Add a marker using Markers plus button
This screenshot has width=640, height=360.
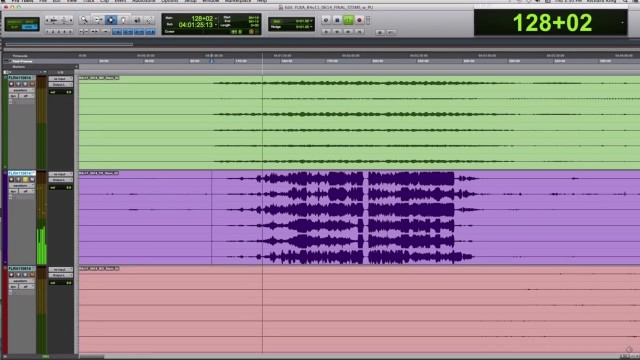click(76, 67)
